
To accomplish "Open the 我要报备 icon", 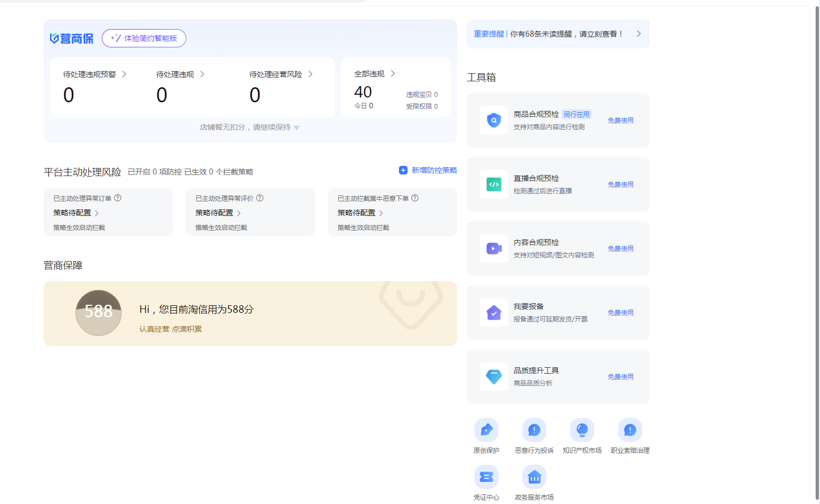I will 494,312.
